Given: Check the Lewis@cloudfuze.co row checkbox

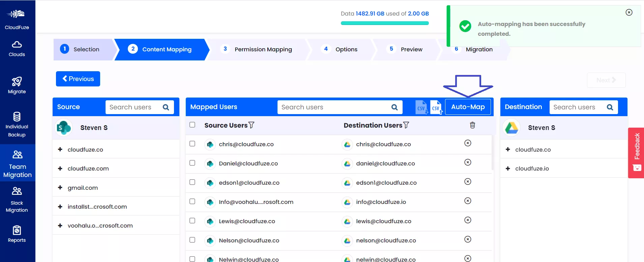Looking at the screenshot, I should tap(192, 220).
